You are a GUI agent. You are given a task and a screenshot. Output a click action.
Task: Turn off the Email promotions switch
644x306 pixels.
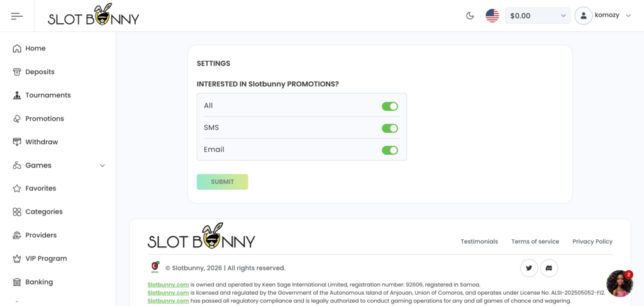pos(390,150)
